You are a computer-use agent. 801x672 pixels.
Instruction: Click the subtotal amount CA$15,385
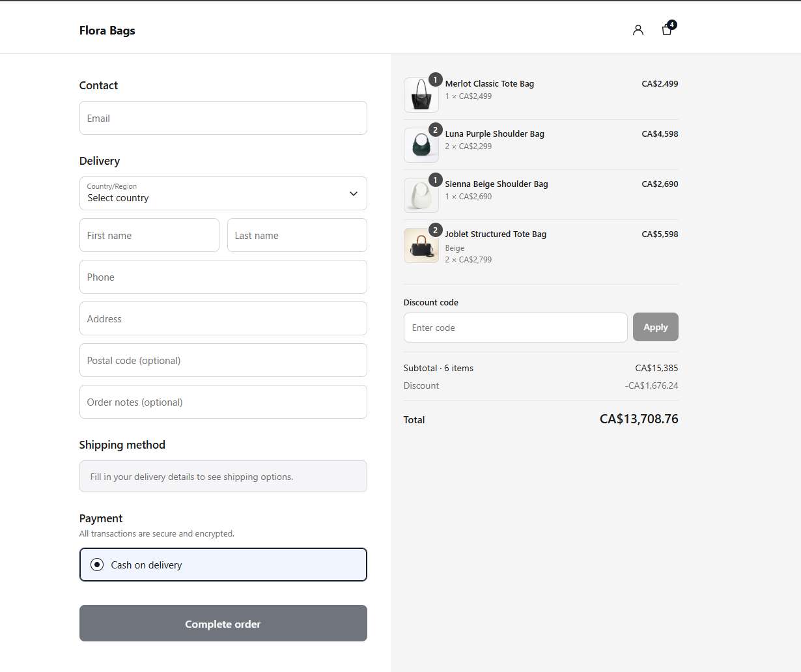click(656, 368)
